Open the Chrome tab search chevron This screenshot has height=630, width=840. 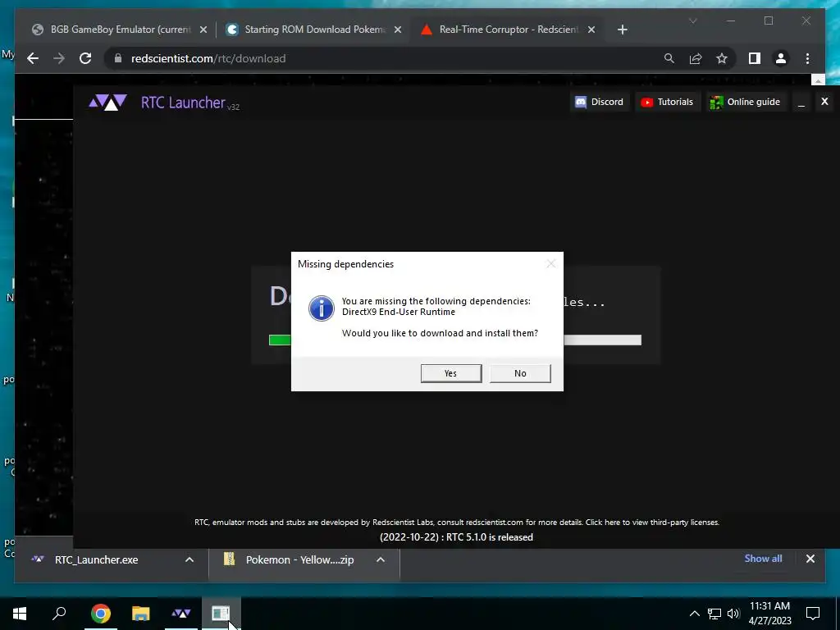click(x=692, y=21)
